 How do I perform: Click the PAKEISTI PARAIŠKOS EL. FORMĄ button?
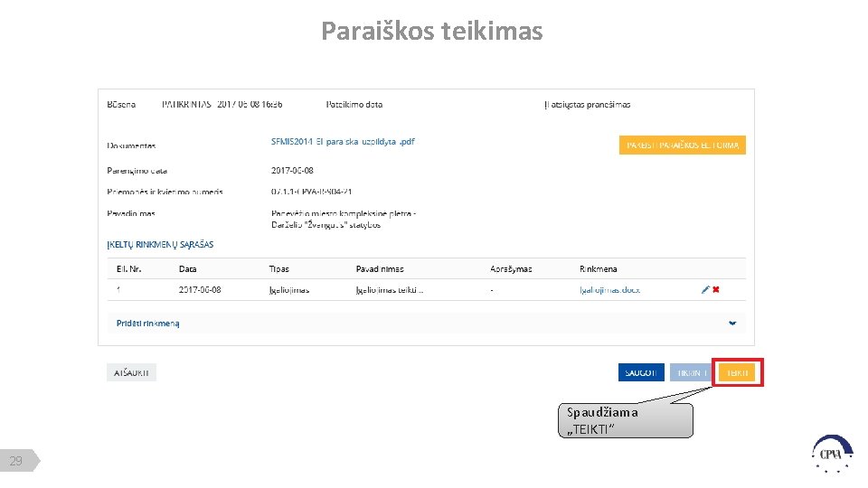pyautogui.click(x=682, y=145)
